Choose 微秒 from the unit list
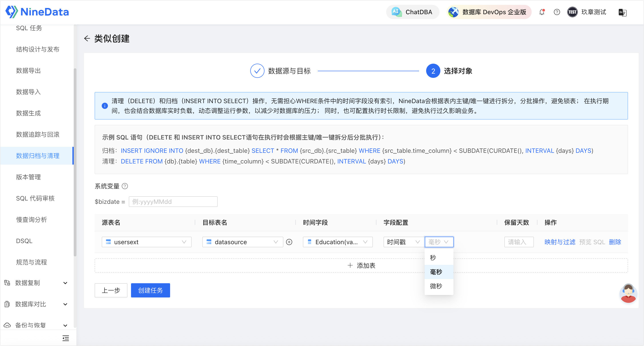The width and height of the screenshot is (644, 346). point(439,286)
